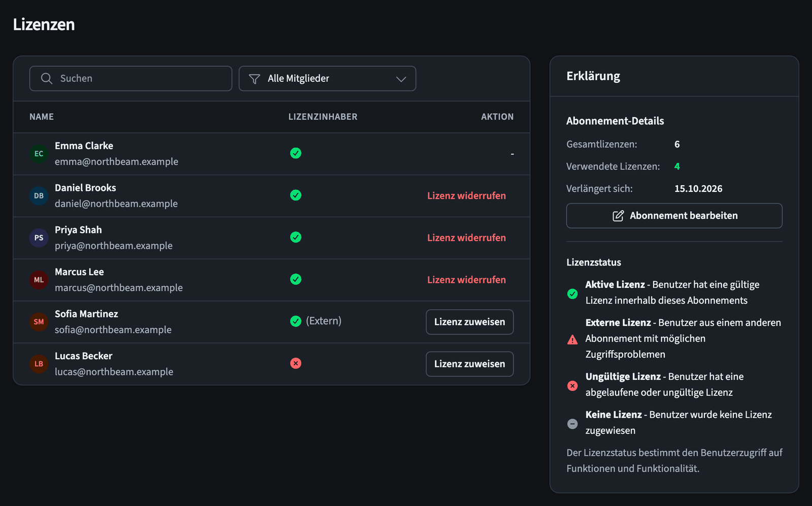Click Marcus Lee's green license checkmark
The height and width of the screenshot is (506, 812).
(x=296, y=280)
